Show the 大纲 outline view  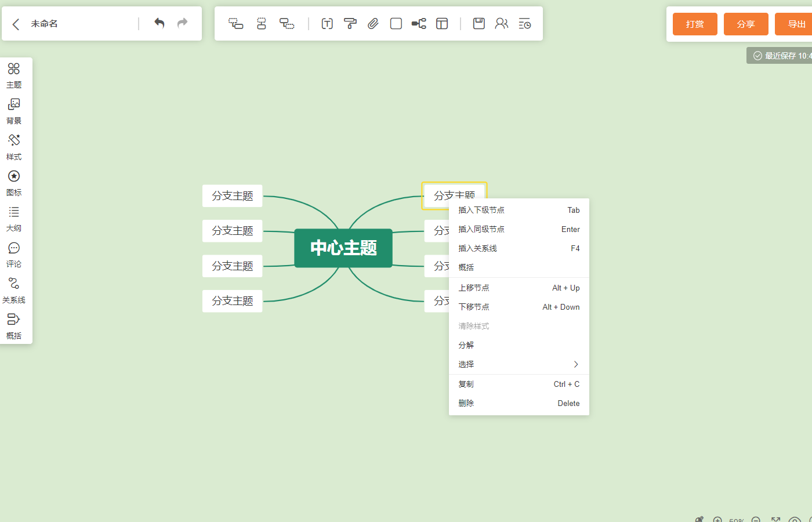click(14, 220)
